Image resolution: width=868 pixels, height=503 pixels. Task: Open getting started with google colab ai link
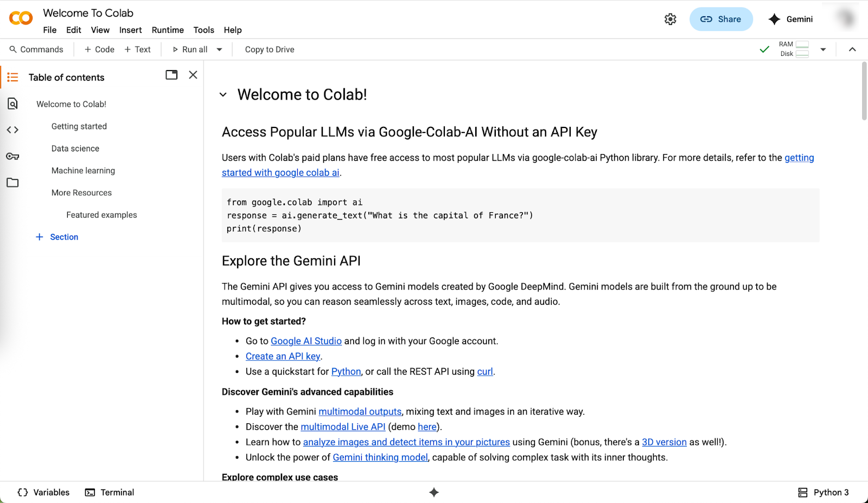[x=280, y=173]
